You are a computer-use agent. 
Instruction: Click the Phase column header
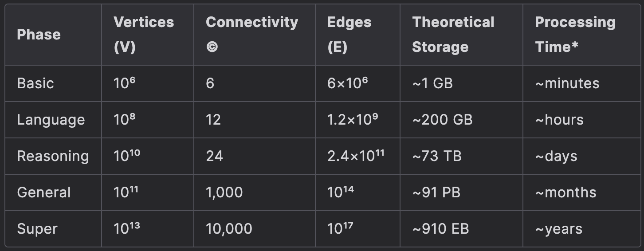pos(39,35)
